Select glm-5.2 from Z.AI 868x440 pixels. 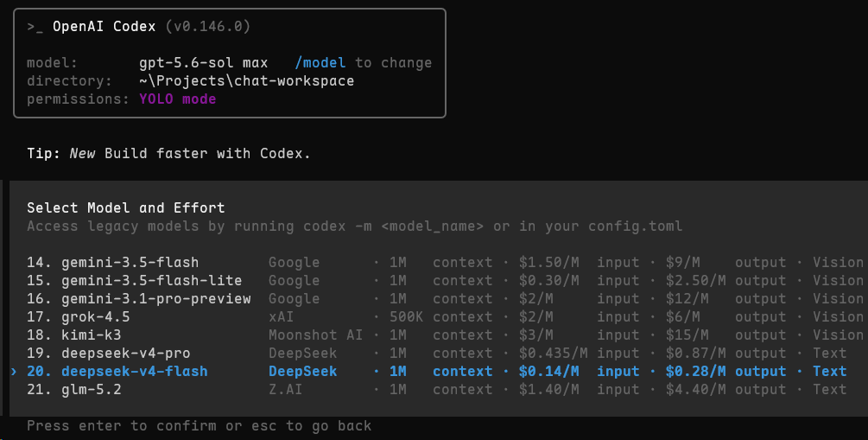[x=437, y=390]
